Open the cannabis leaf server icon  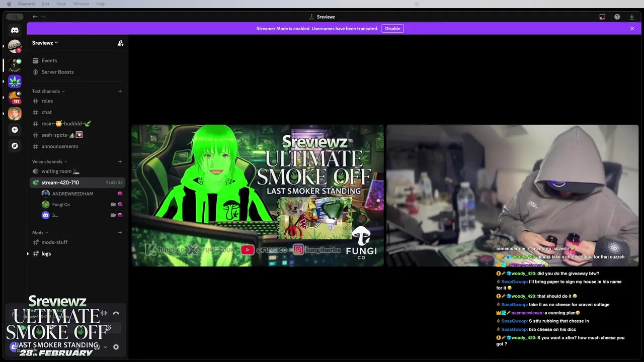[15, 81]
